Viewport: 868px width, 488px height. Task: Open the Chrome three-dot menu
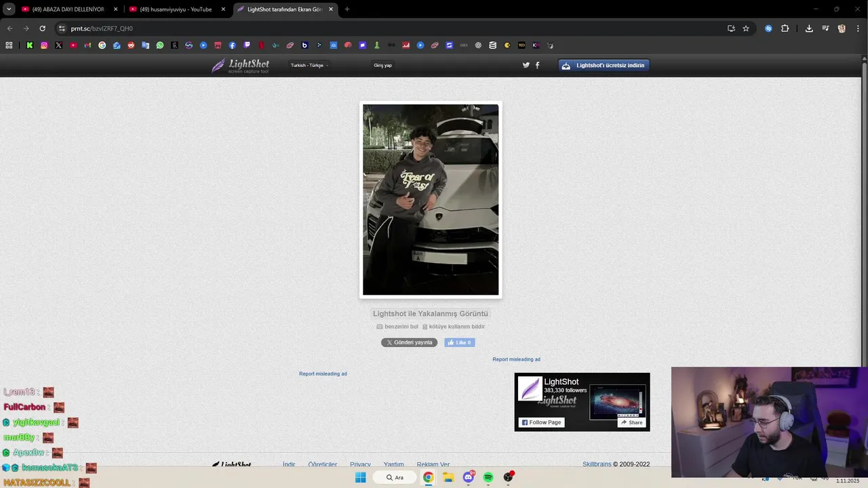[x=859, y=28]
